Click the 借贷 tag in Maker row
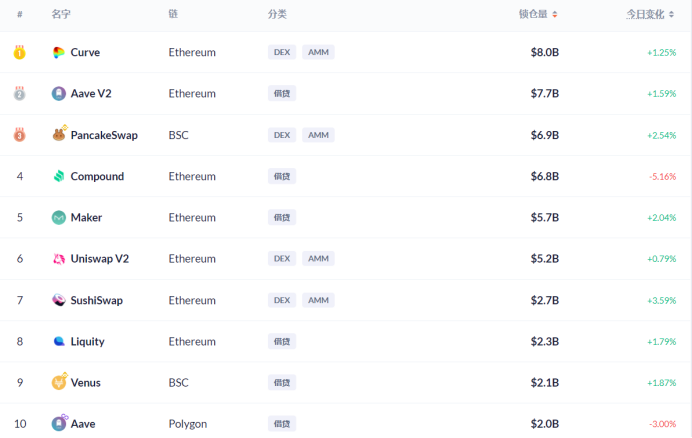 (282, 217)
